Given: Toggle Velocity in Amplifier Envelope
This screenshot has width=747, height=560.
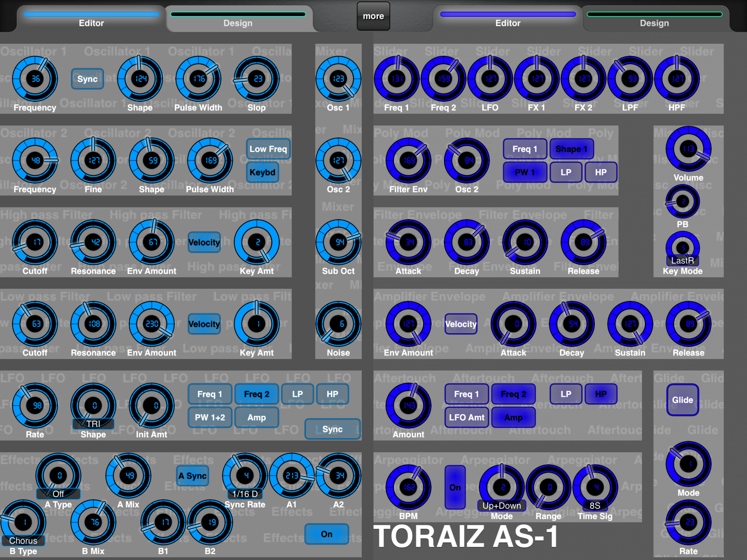Looking at the screenshot, I should pyautogui.click(x=461, y=324).
